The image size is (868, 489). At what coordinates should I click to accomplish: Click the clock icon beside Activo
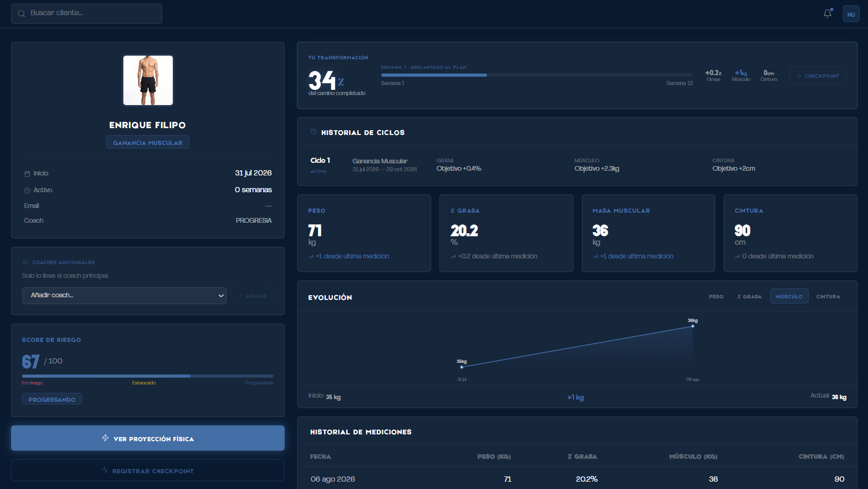point(27,190)
